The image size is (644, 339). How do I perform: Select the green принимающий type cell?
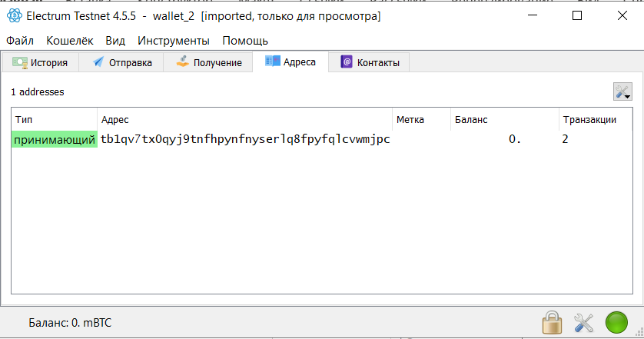click(55, 139)
